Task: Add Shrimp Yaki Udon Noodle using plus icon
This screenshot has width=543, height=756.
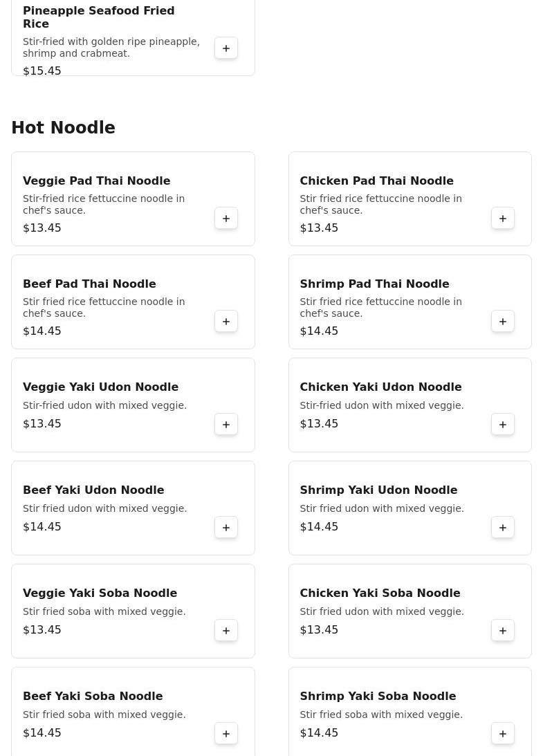Action: tap(502, 528)
